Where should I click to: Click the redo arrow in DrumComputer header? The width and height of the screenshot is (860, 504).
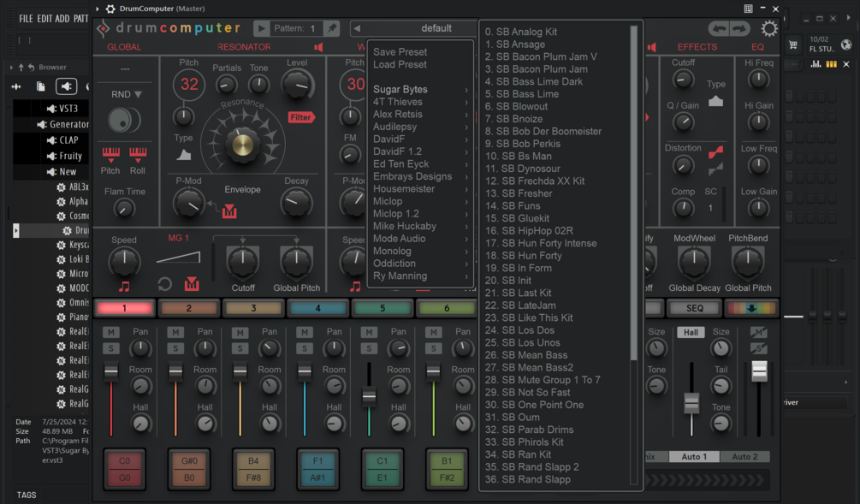[739, 28]
